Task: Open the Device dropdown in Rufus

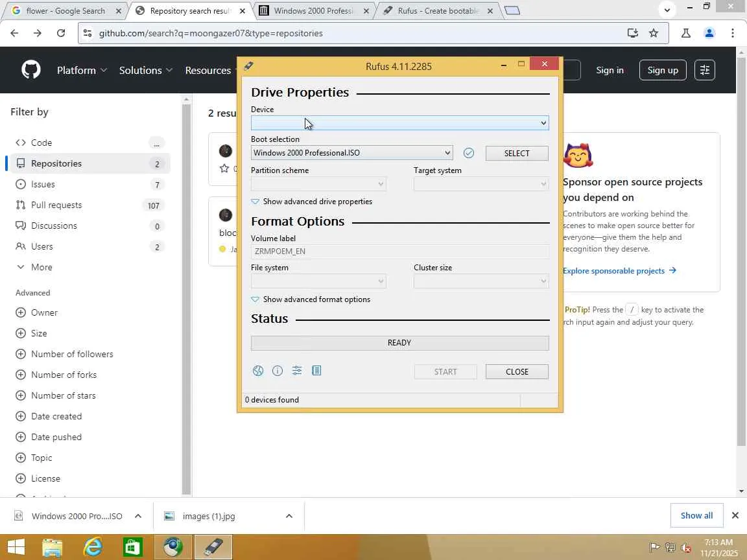Action: point(399,123)
